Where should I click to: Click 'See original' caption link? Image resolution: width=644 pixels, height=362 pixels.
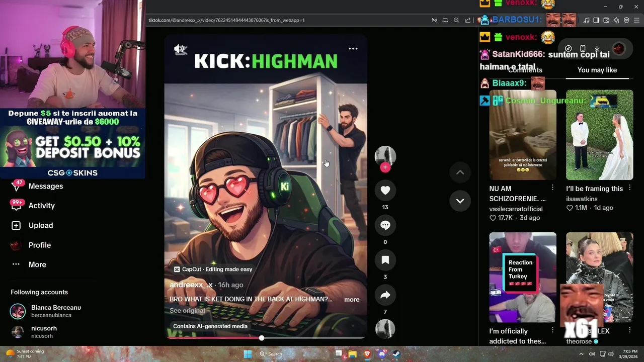click(187, 311)
